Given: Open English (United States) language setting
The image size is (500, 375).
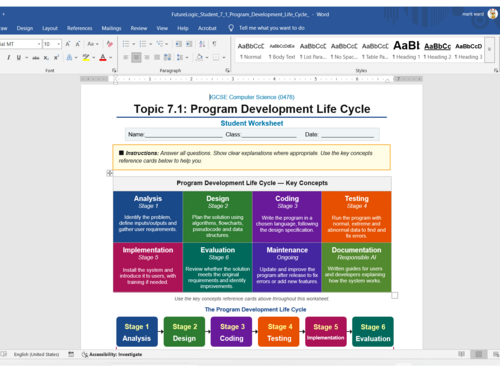Looking at the screenshot, I should (36, 354).
